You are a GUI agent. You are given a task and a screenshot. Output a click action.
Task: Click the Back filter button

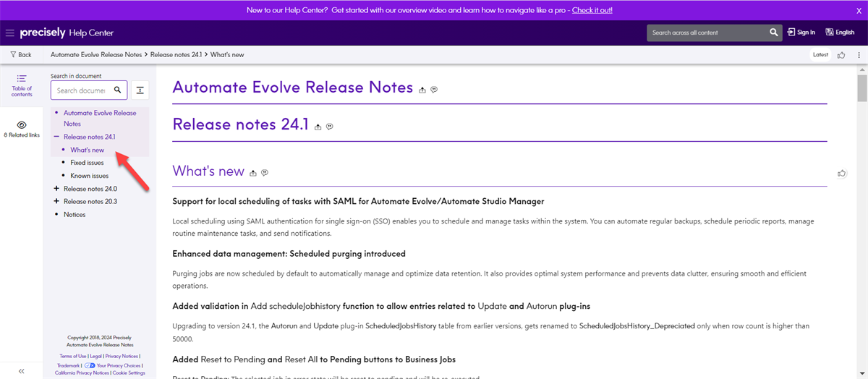[x=21, y=55]
